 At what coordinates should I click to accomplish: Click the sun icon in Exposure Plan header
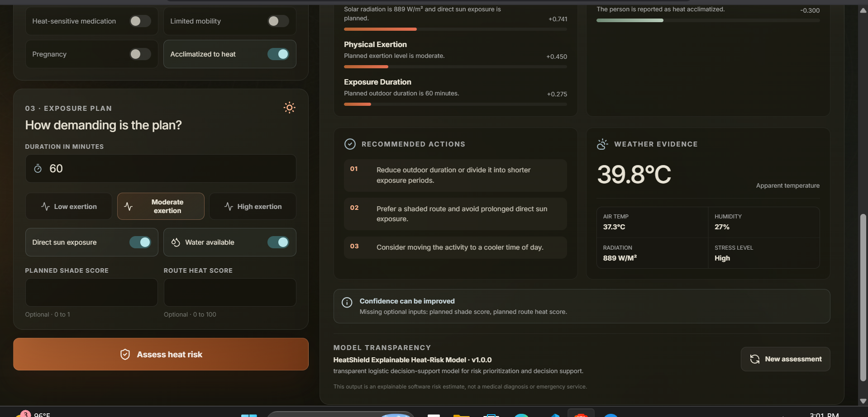[x=289, y=108]
